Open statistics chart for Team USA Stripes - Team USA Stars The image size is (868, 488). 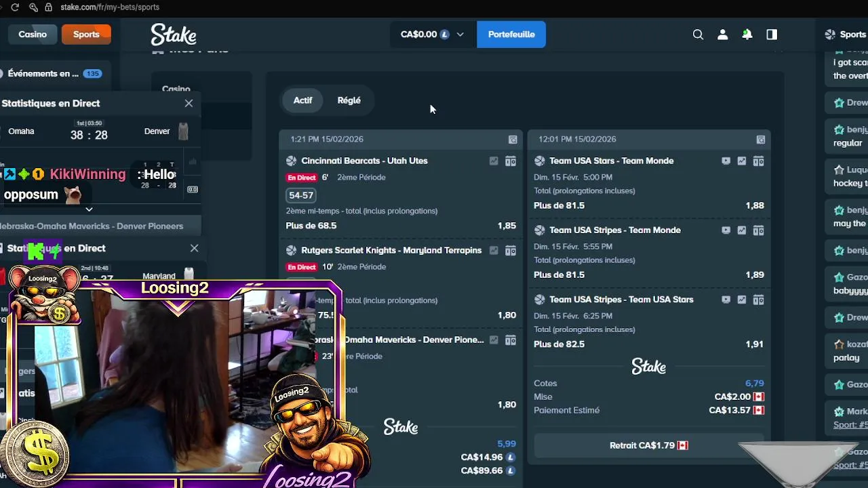pos(742,299)
